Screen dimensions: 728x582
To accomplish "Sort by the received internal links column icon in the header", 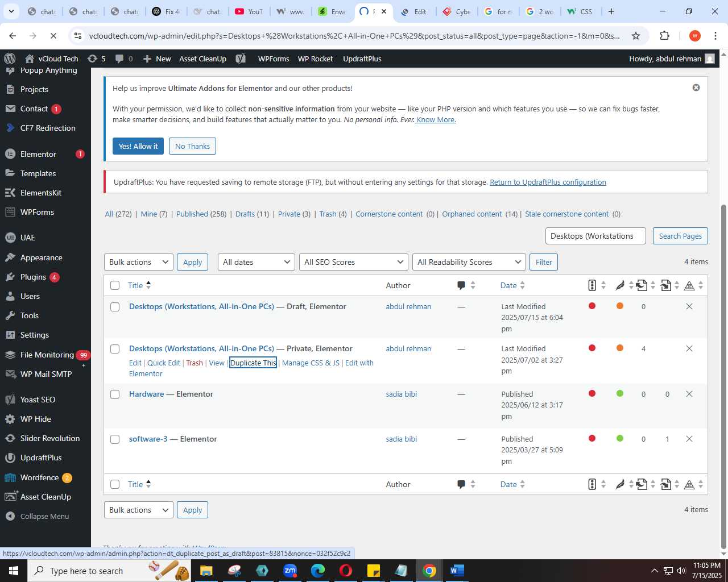I will click(x=666, y=285).
